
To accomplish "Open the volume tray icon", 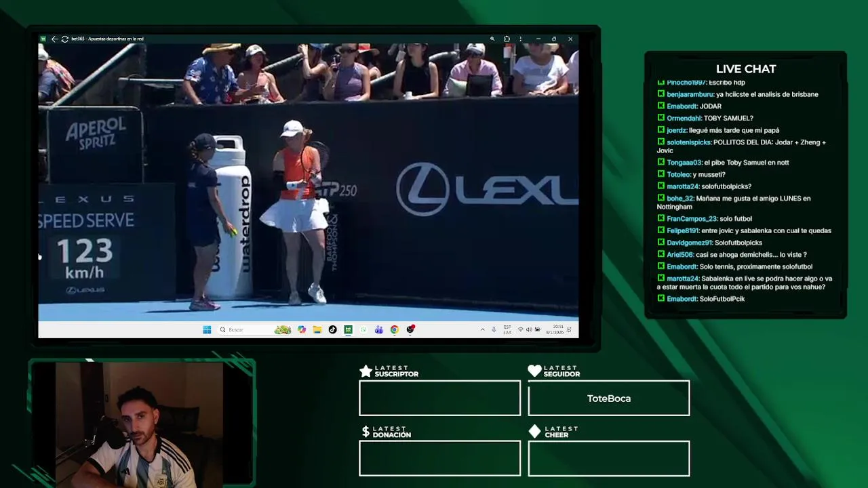I will (x=529, y=329).
